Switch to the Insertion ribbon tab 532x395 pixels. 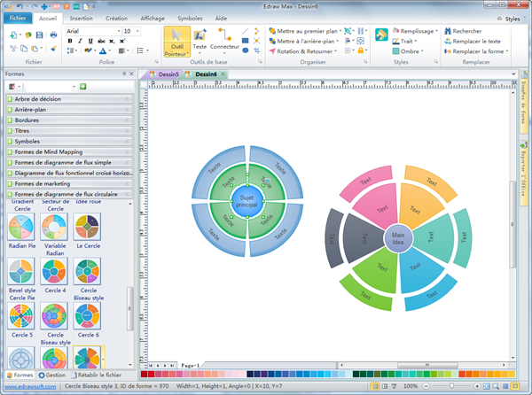pos(81,17)
